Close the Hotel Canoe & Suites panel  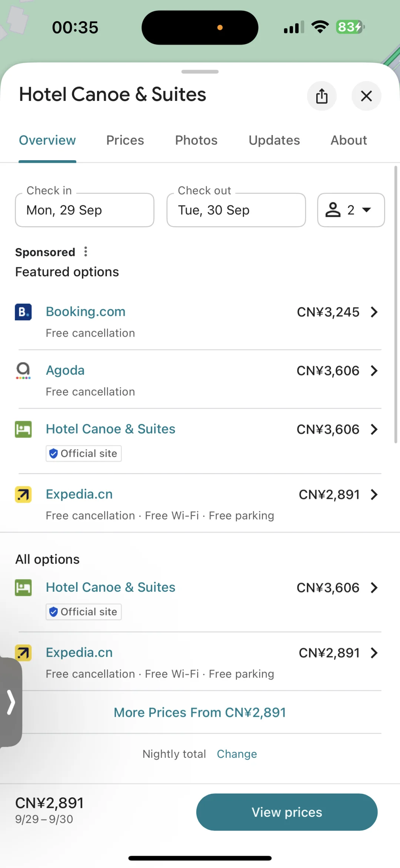pos(366,96)
